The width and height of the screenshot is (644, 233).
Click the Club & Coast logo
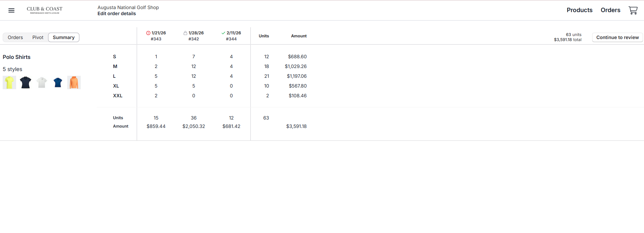click(x=44, y=10)
